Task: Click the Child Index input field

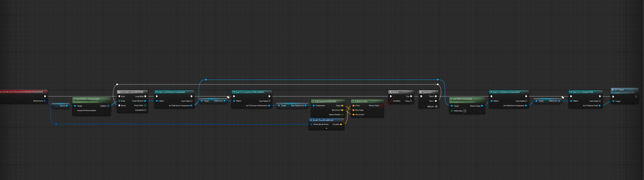Action: 465,111
